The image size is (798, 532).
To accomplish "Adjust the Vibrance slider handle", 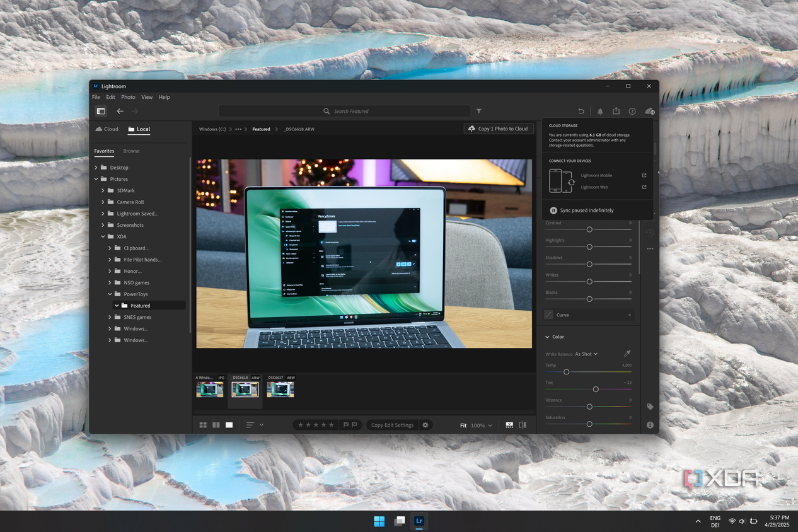I will [x=589, y=407].
